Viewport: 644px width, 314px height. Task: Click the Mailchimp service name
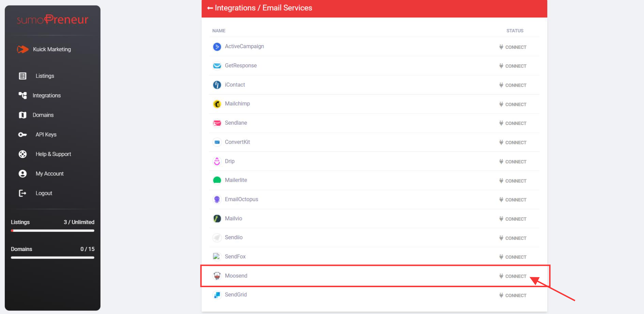click(237, 104)
